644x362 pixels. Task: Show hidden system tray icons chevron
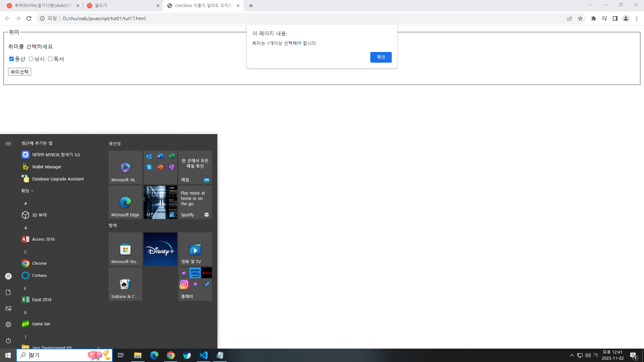[572, 355]
